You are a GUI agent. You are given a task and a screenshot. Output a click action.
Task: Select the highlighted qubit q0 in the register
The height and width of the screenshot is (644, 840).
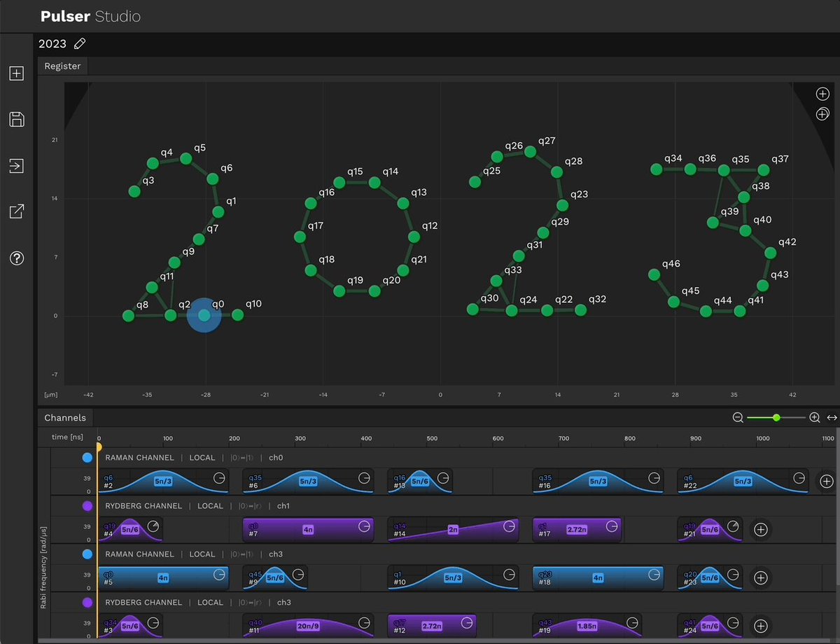(204, 316)
